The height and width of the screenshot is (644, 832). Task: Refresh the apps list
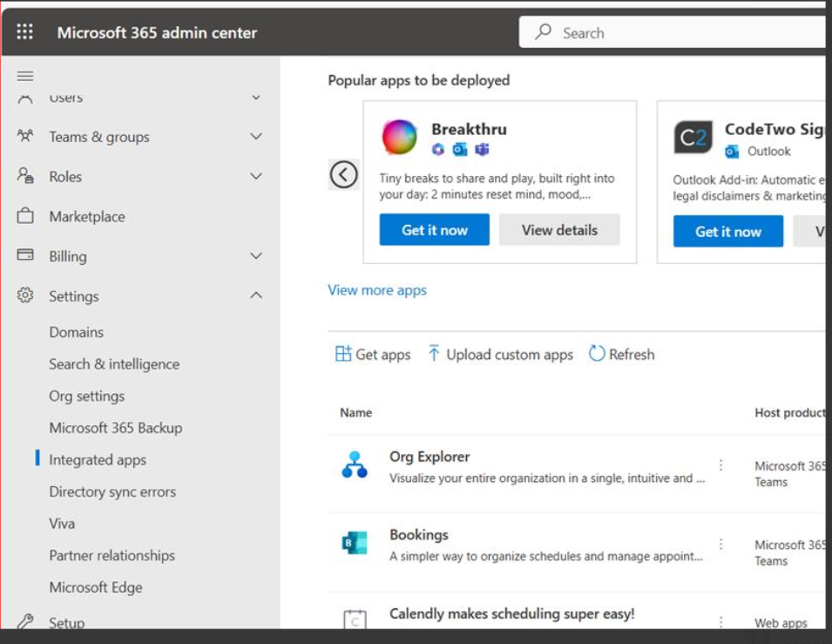[621, 354]
